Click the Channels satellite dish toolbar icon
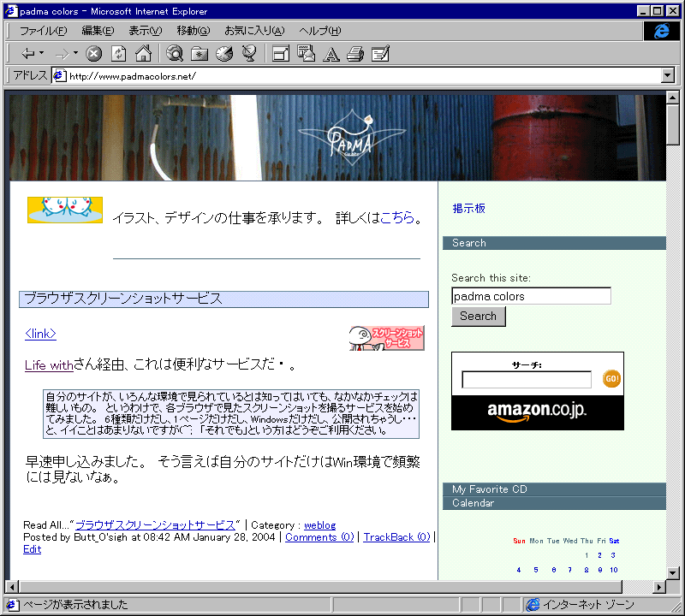 [249, 54]
